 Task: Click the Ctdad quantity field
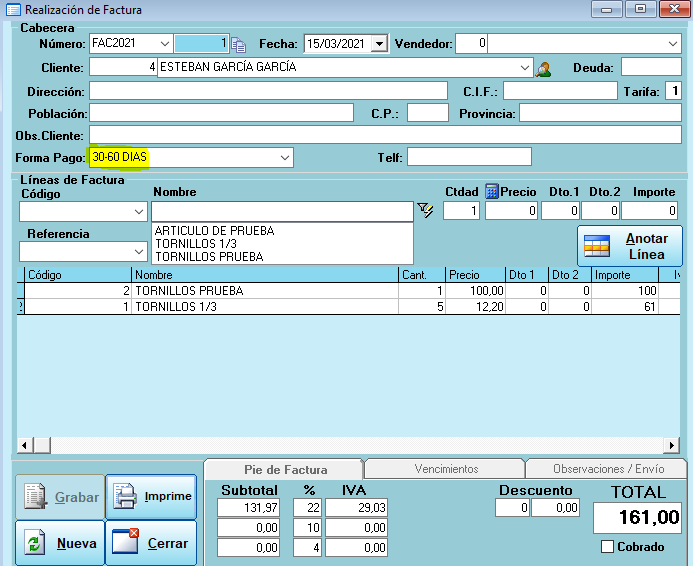(x=461, y=210)
